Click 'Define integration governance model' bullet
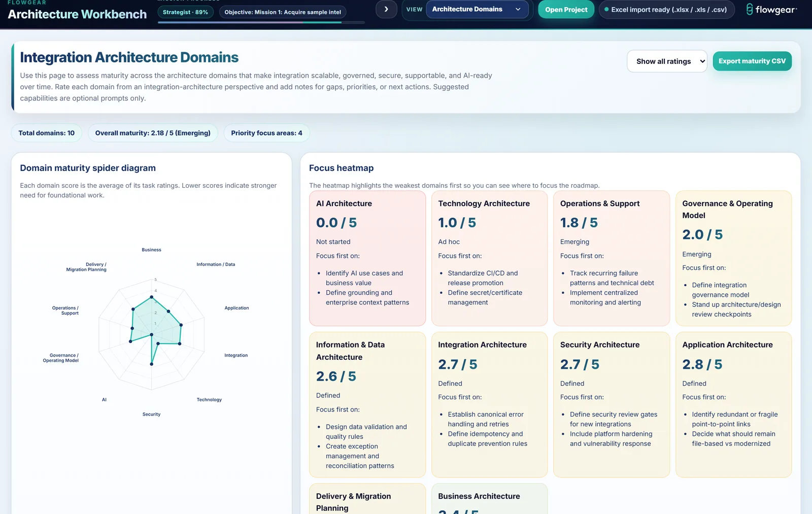812x514 pixels. point(721,290)
